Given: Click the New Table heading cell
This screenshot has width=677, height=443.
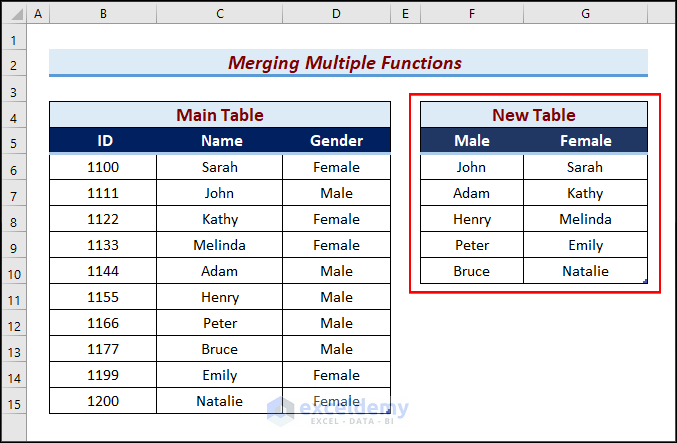Looking at the screenshot, I should coord(533,115).
